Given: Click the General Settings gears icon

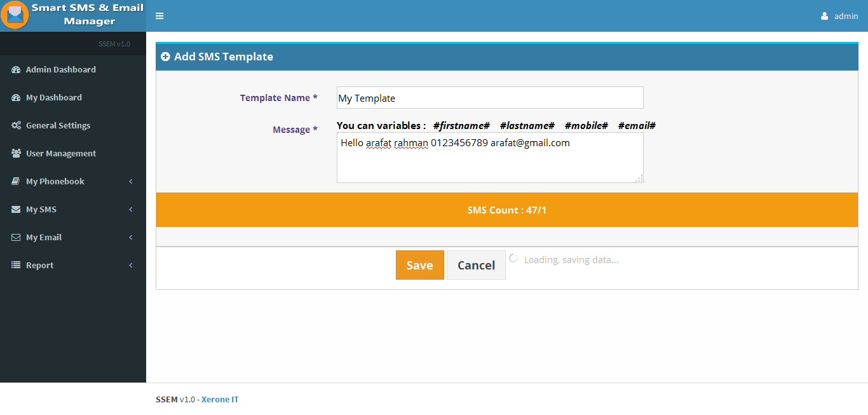Looking at the screenshot, I should 17,125.
